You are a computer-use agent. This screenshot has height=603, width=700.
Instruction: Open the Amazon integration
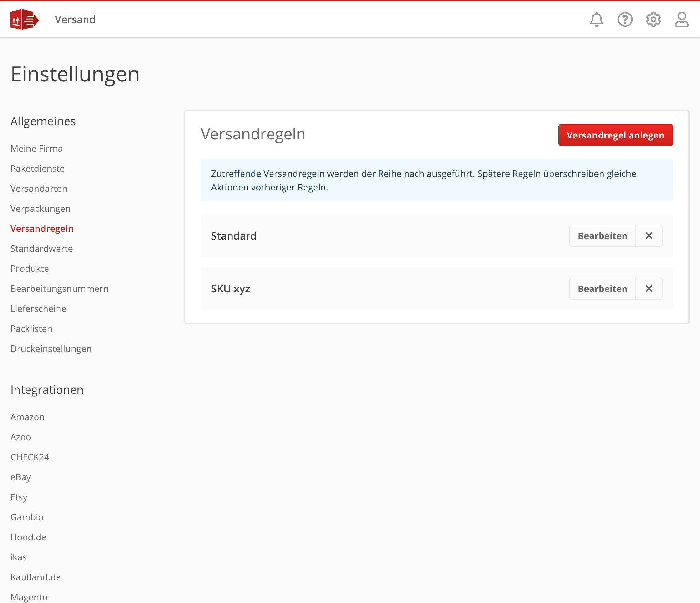(27, 417)
